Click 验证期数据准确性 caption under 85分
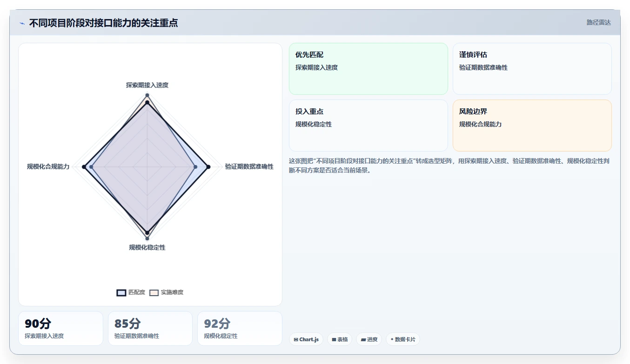The height and width of the screenshot is (364, 630). (x=137, y=336)
